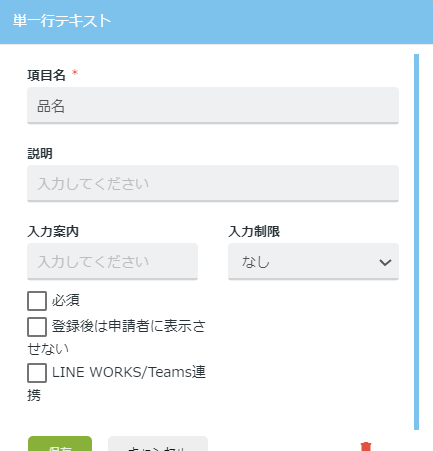Check the LINE WORKS/Teams連携 checkbox
This screenshot has height=451, width=433.
coord(37,373)
